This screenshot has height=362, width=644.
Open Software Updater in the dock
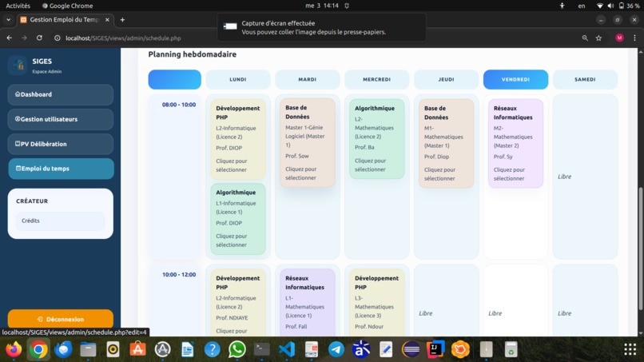(163, 350)
